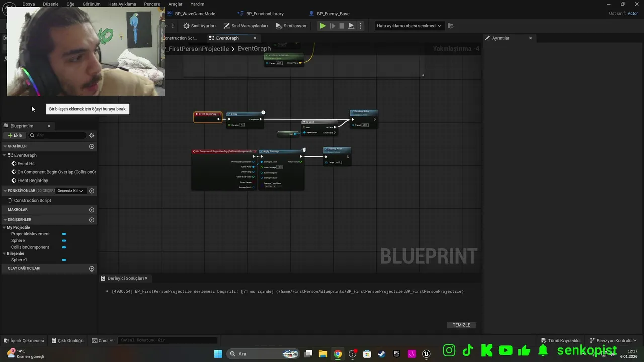Open Çıktı Günlüğü output log
This screenshot has width=644, height=362.
(x=67, y=340)
